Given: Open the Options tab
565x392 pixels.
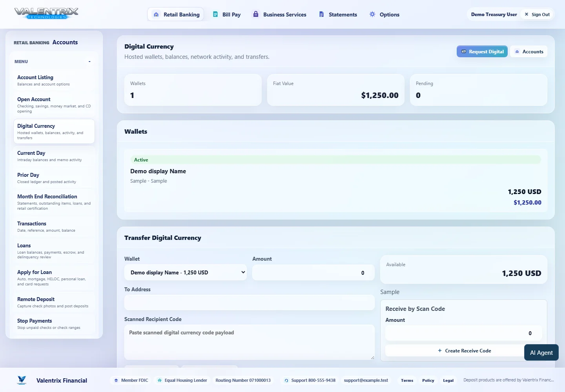Looking at the screenshot, I should (385, 15).
